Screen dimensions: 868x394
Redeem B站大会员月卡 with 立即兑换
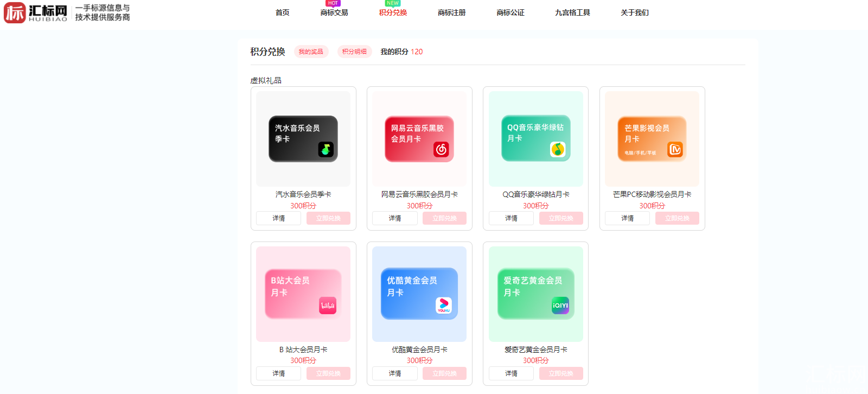(328, 373)
